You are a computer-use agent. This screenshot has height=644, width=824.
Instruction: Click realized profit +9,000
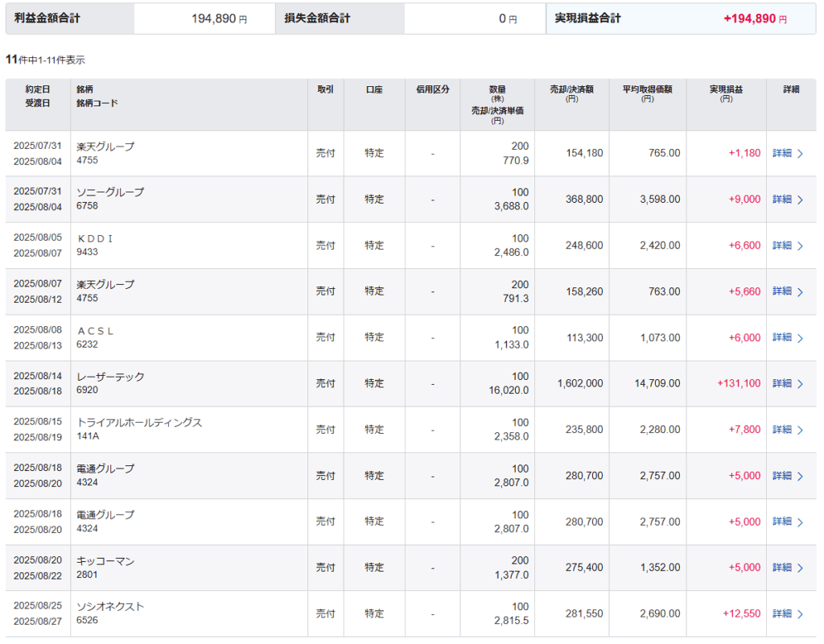744,200
